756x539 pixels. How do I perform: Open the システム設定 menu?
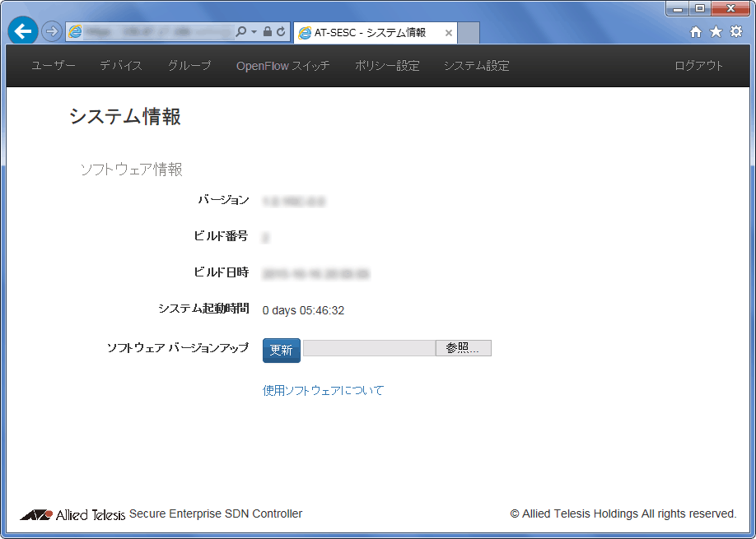tap(476, 66)
